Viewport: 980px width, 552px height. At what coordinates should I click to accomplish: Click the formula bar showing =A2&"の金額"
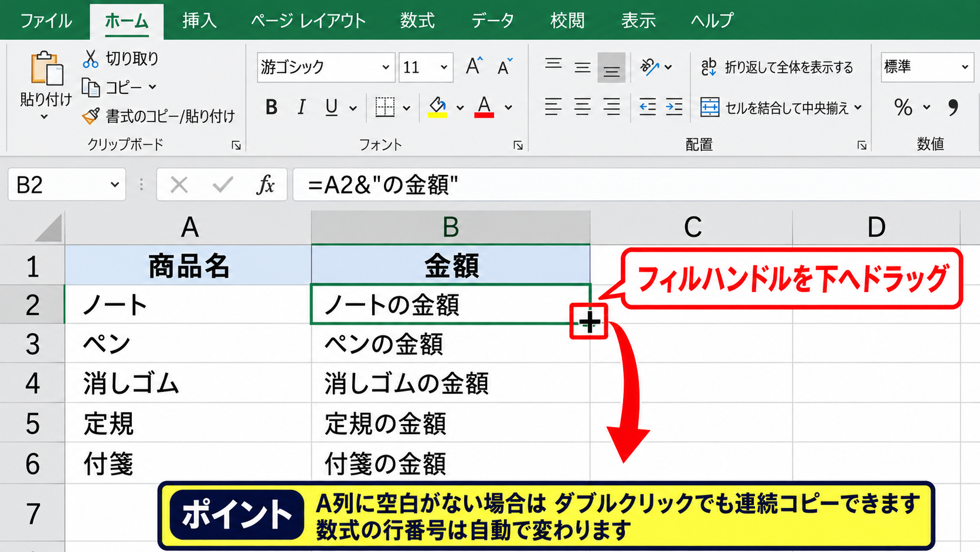coord(636,185)
